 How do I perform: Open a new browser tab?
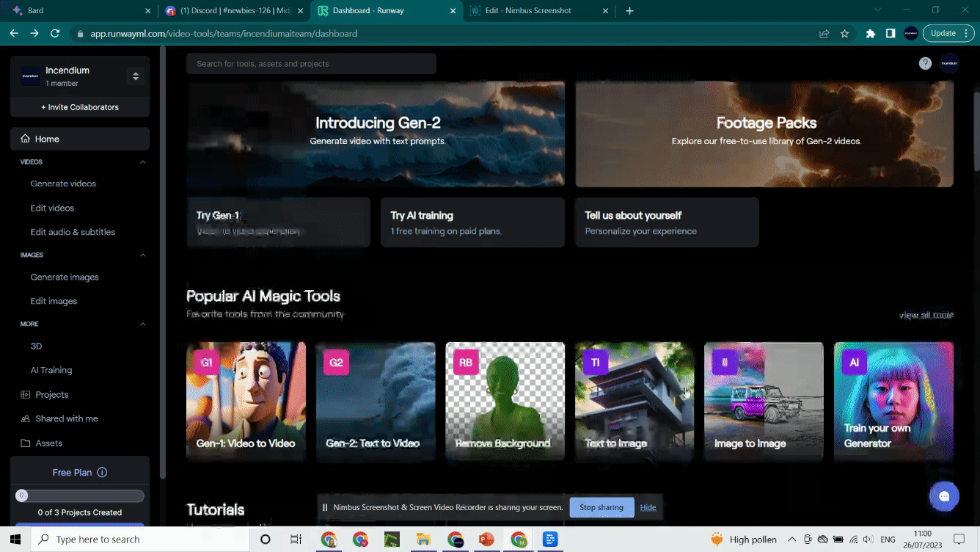(x=629, y=11)
